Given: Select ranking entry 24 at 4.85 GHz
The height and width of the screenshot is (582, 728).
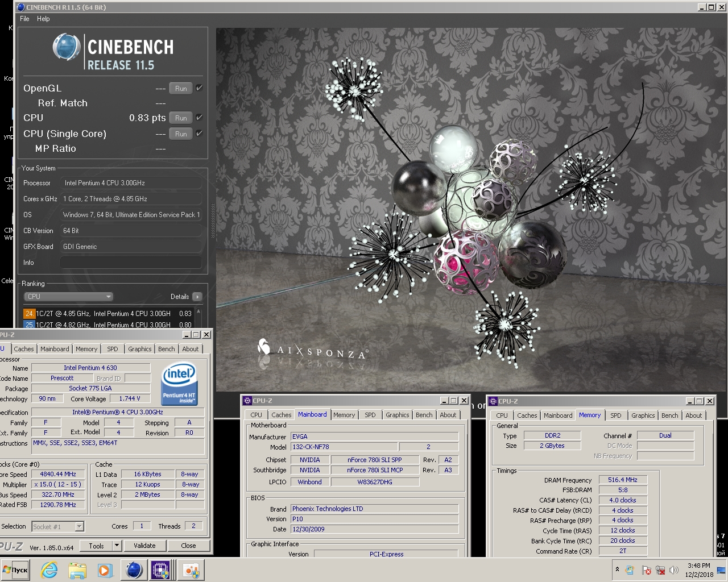Looking at the screenshot, I should [108, 314].
